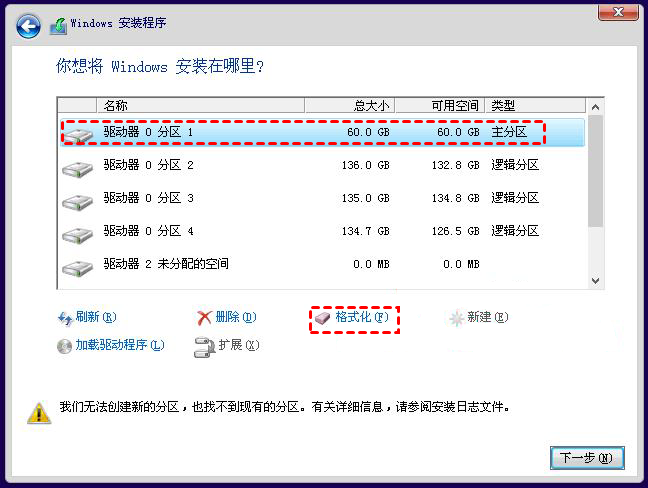The image size is (648, 488).
Task: Click the 134.8 GB free space value
Action: click(455, 198)
